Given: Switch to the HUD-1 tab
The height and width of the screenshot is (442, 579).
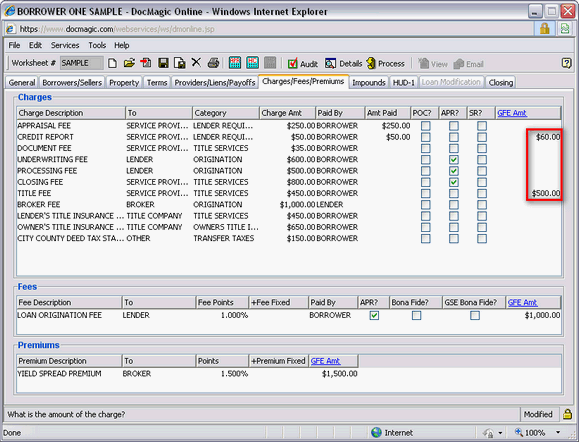Looking at the screenshot, I should click(404, 82).
